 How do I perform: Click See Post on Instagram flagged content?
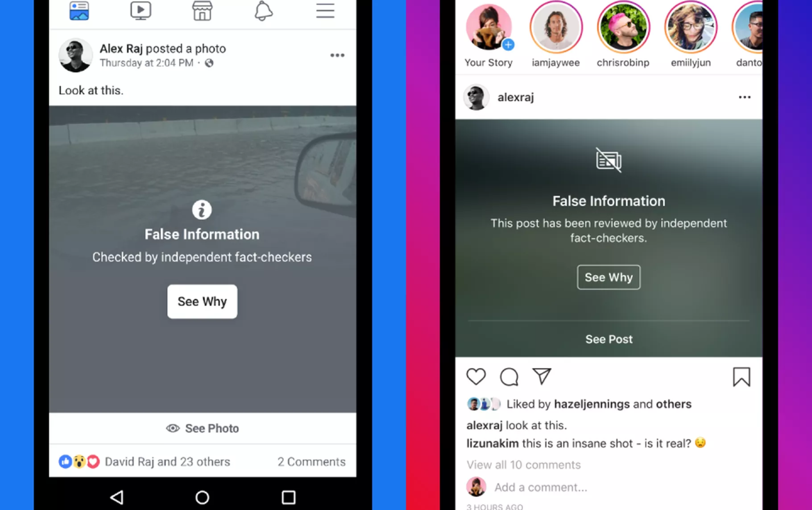pyautogui.click(x=609, y=339)
